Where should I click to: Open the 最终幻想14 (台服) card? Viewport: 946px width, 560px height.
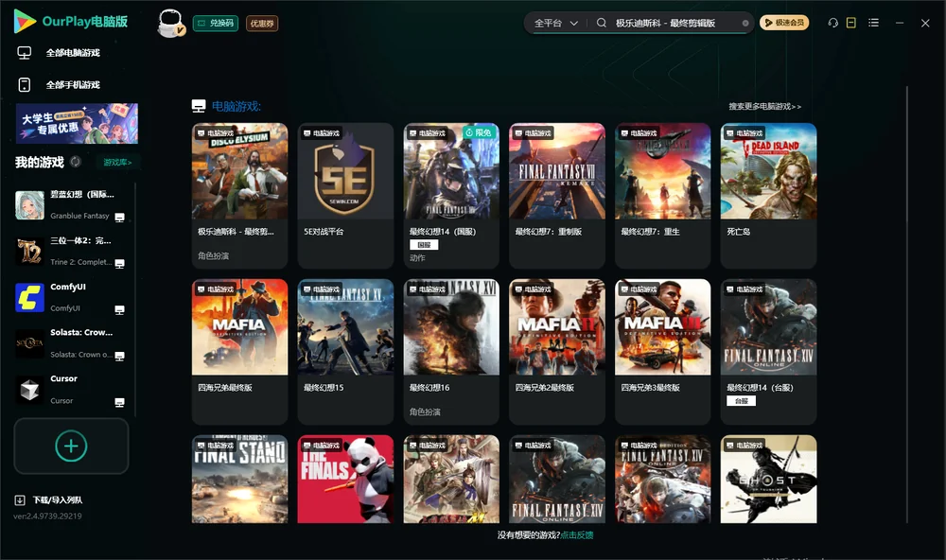(x=768, y=352)
